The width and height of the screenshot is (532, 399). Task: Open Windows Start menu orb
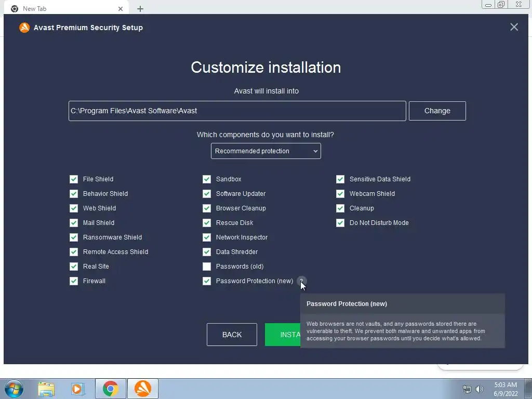tap(14, 389)
